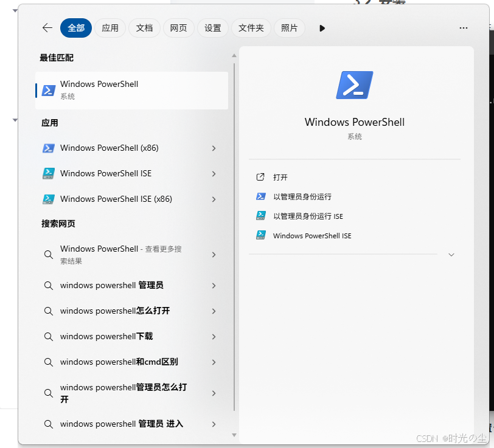This screenshot has width=494, height=448.
Task: Click search icon beside 查看更多搜索结果
Action: (x=49, y=254)
